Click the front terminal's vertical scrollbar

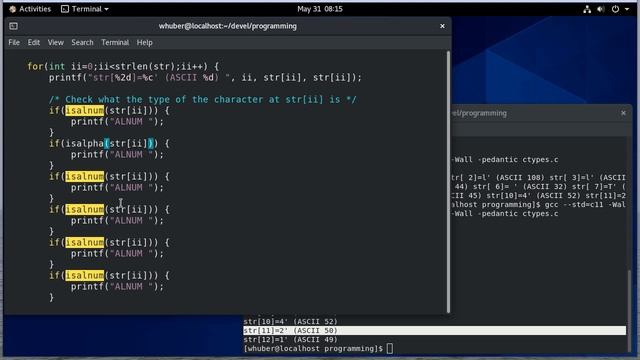[x=448, y=182]
